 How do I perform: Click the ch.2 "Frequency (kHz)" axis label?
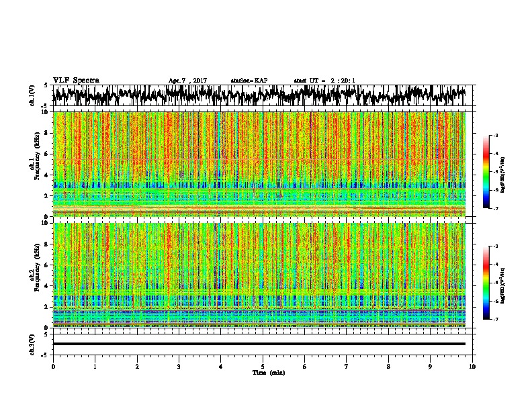click(x=37, y=267)
